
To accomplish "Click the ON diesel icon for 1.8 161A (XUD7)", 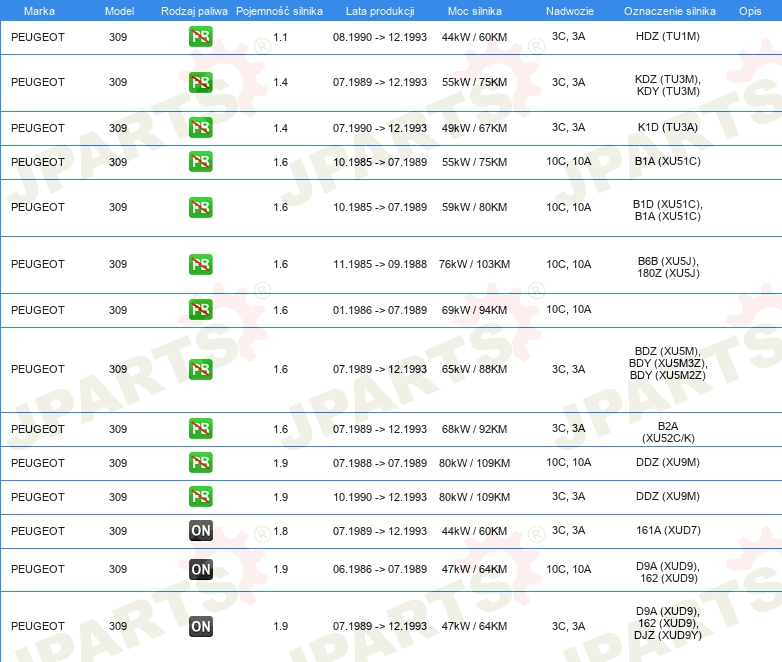I will pos(200,531).
